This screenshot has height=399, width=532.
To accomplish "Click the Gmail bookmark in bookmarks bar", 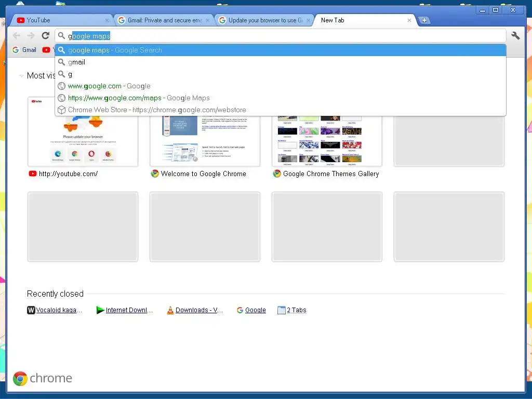I will pos(24,50).
